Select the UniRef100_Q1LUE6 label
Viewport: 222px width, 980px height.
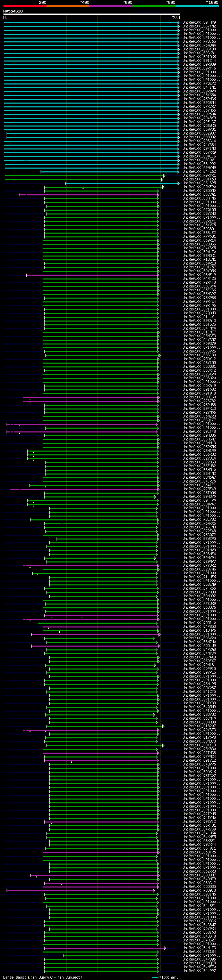199,577
